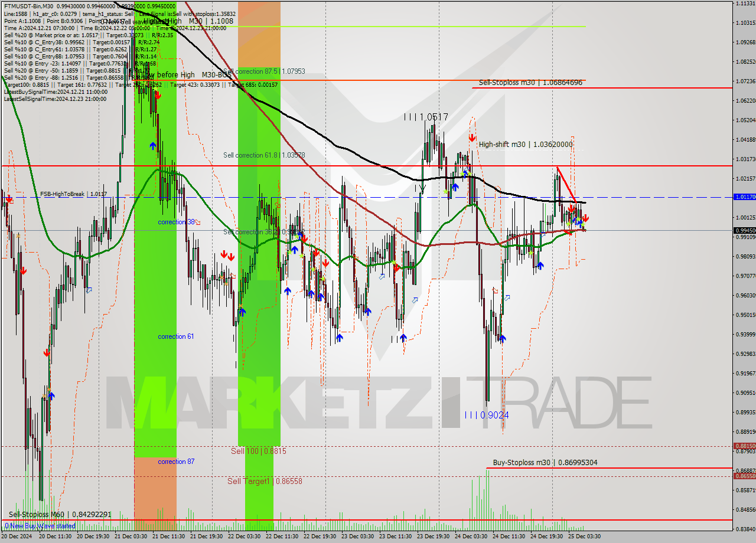Select the 'correction 61' zone label

(x=176, y=336)
